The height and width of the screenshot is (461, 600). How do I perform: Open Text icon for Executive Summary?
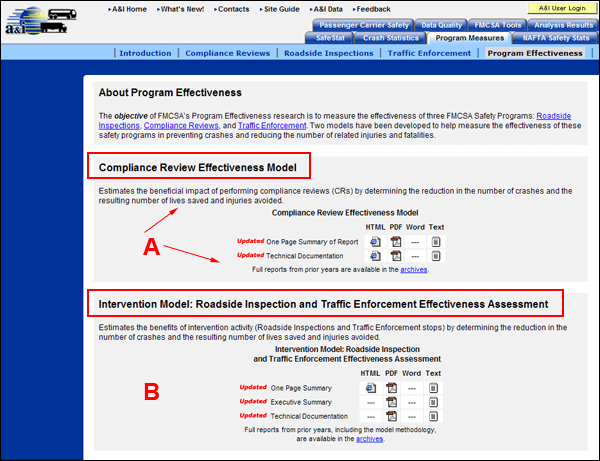[x=433, y=402]
